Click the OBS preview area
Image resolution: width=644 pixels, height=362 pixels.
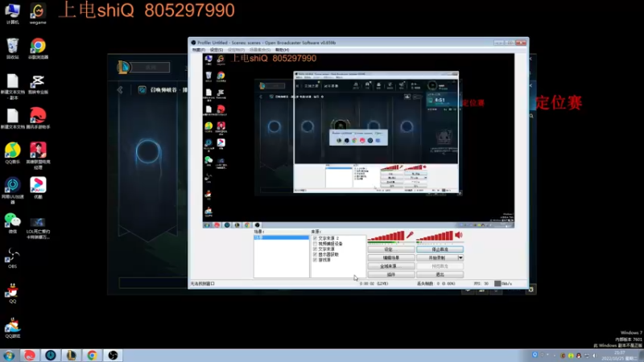click(x=358, y=140)
